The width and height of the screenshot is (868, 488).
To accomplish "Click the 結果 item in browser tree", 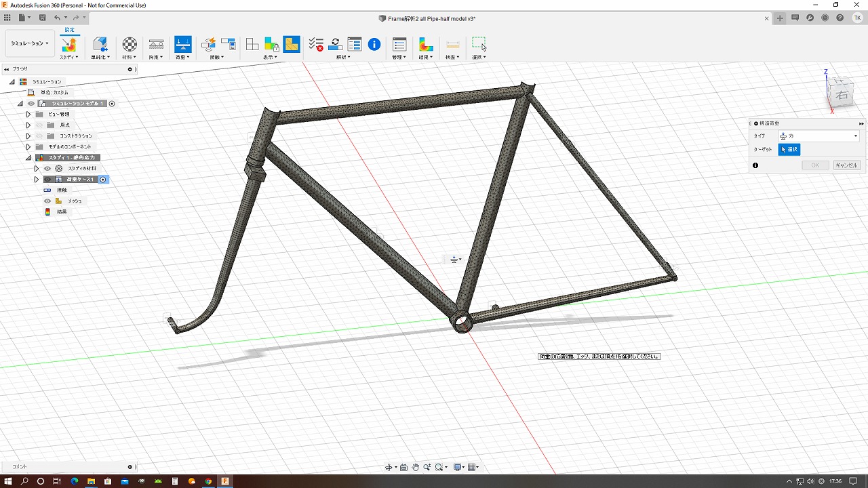I will [x=62, y=212].
